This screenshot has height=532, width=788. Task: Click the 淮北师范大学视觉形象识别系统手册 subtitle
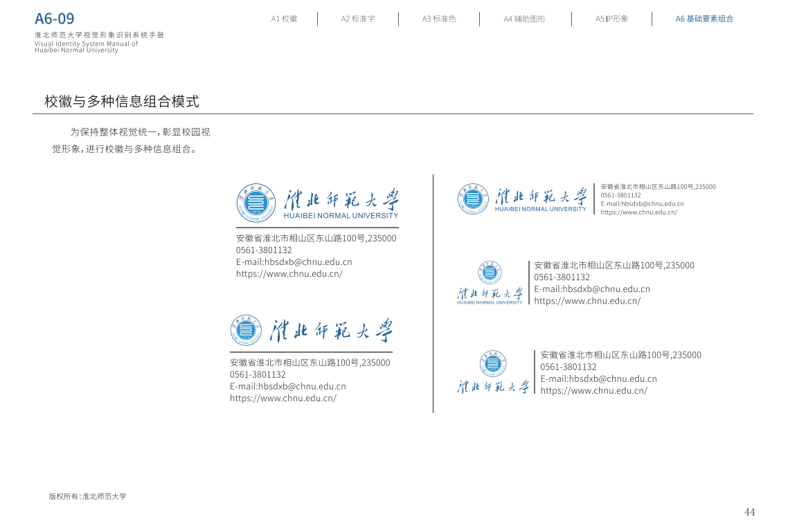click(99, 35)
